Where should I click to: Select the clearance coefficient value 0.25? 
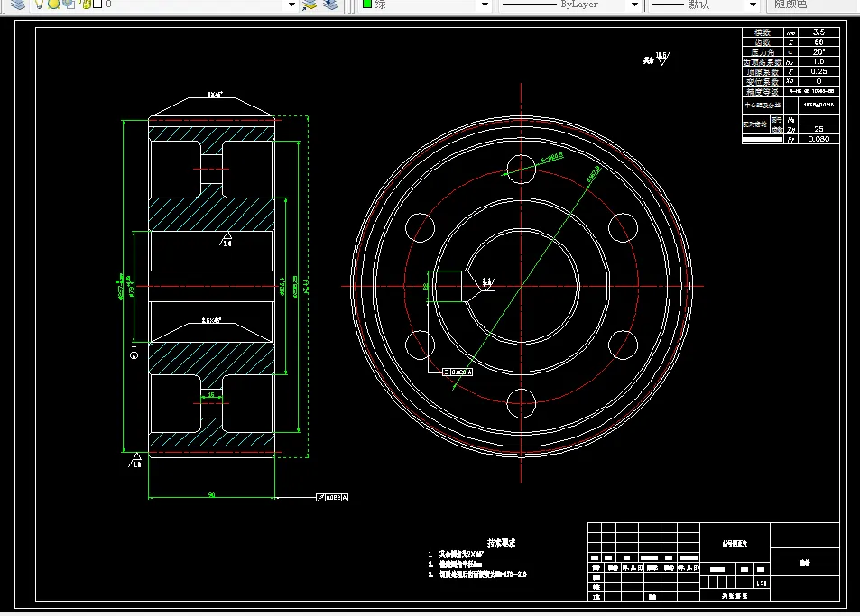click(x=818, y=72)
